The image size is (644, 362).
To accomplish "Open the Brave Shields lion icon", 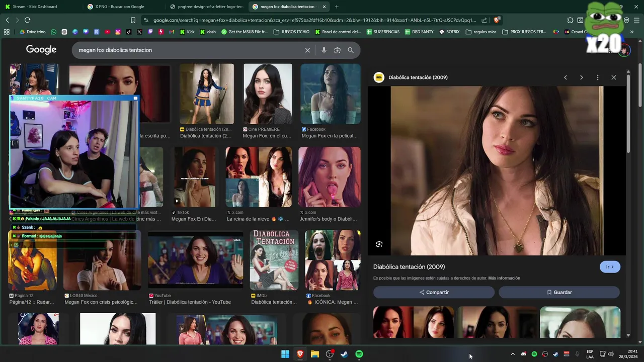I will click(x=497, y=20).
